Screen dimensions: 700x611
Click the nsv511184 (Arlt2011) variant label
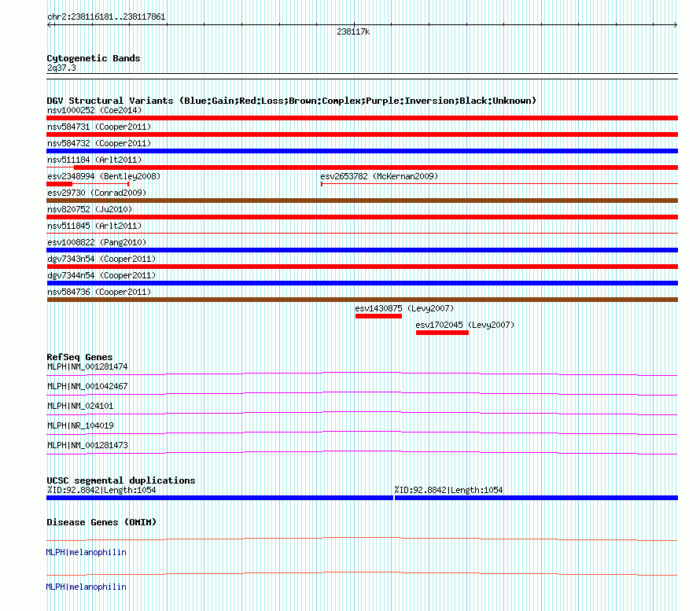pyautogui.click(x=94, y=160)
